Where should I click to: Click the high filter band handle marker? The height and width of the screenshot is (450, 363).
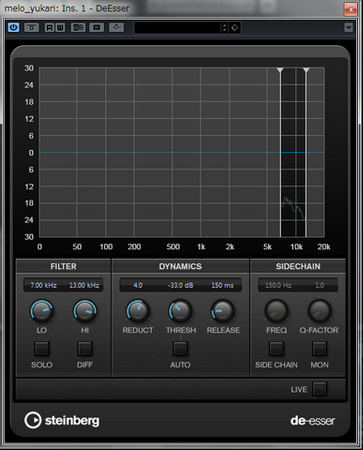306,70
